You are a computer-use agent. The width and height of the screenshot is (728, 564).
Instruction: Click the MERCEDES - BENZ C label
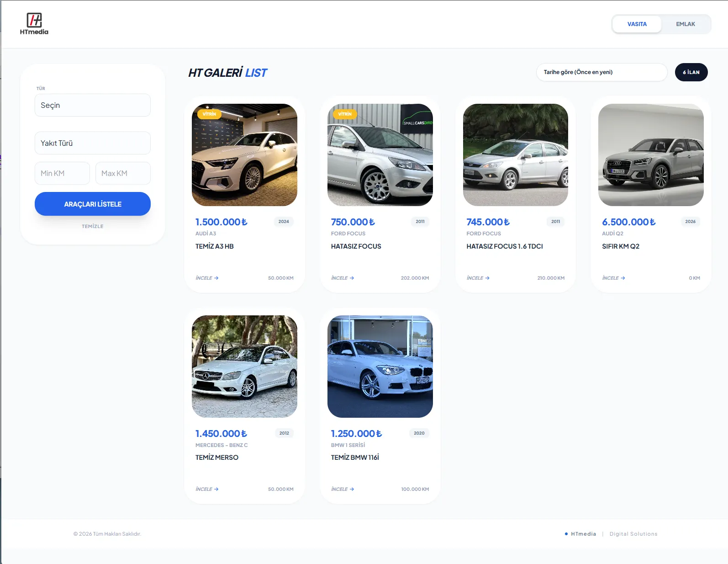pos(222,445)
